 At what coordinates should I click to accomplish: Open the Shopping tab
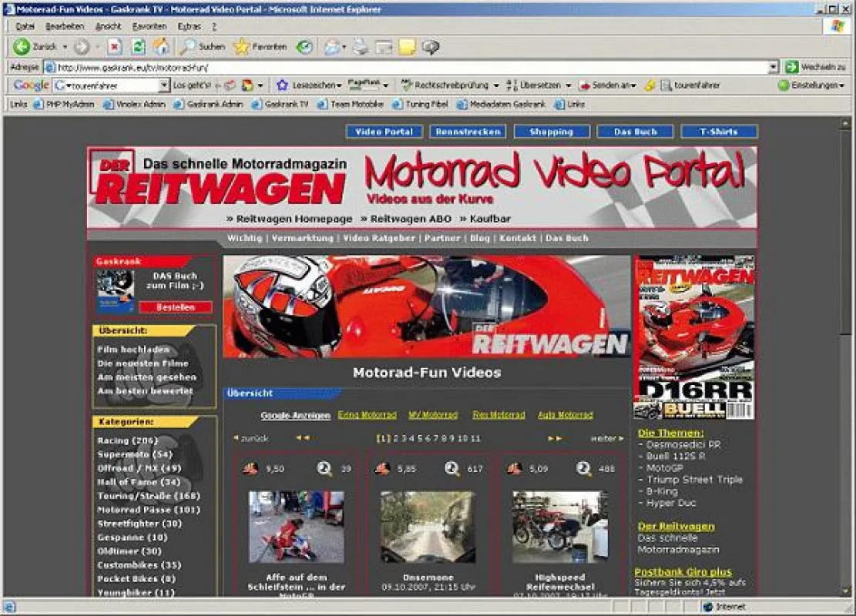pos(552,132)
